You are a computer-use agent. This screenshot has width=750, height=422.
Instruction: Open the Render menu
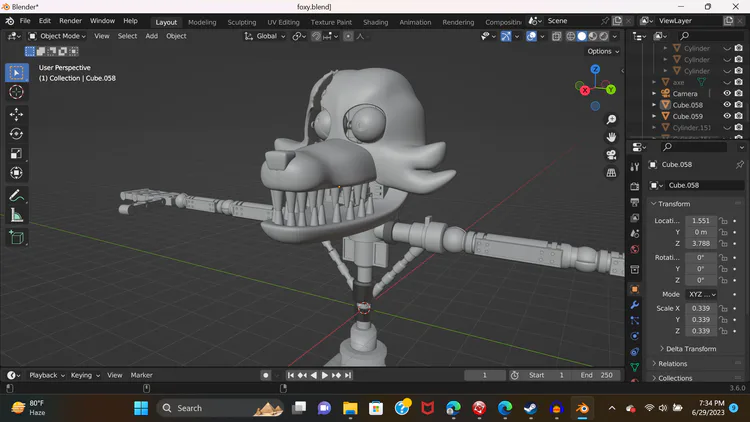coord(70,21)
